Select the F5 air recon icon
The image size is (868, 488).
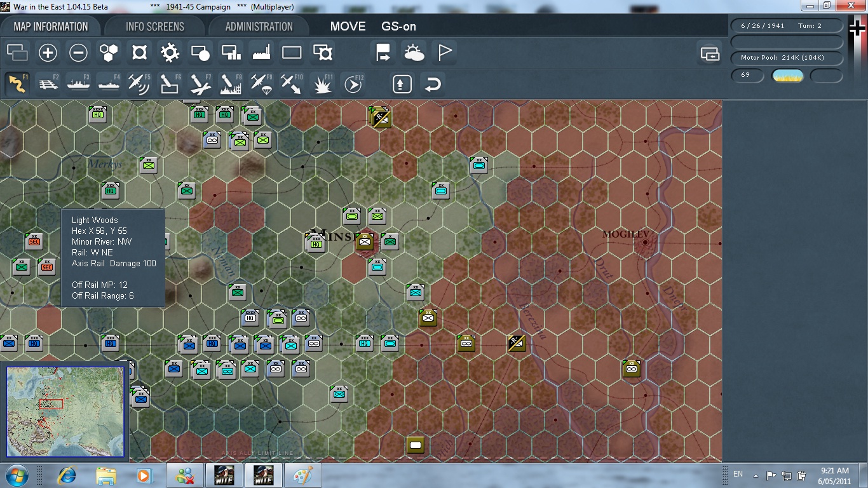coord(139,84)
